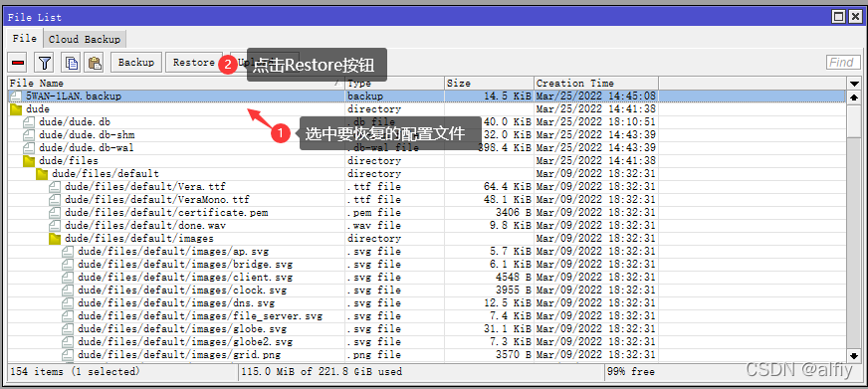
Task: Click file icon of dude/dude.db
Action: point(29,122)
